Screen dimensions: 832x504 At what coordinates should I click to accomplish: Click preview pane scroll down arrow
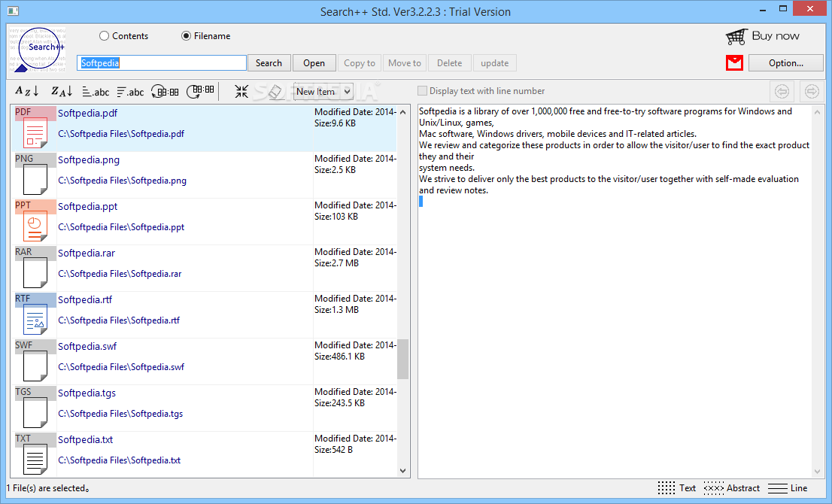(x=817, y=472)
